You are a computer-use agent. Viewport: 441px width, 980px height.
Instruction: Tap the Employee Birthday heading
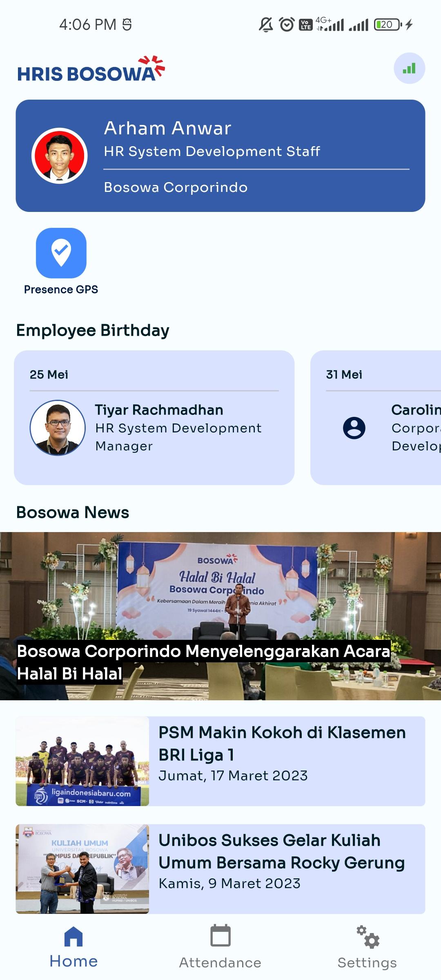pyautogui.click(x=93, y=330)
